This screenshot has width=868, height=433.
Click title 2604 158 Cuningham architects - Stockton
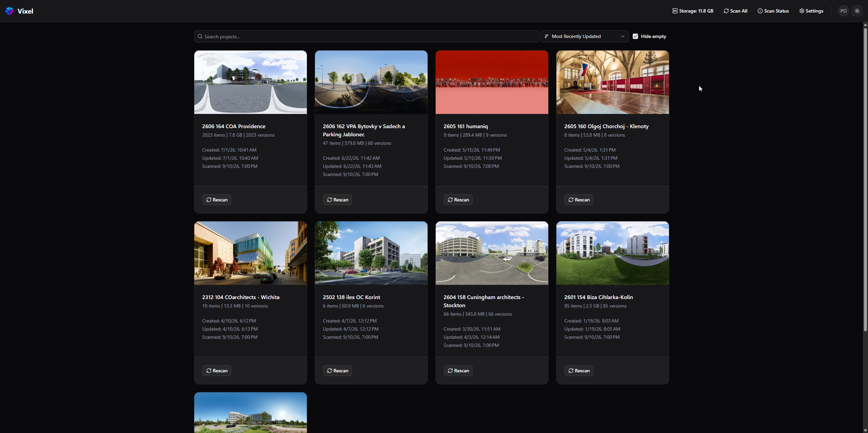tap(484, 301)
